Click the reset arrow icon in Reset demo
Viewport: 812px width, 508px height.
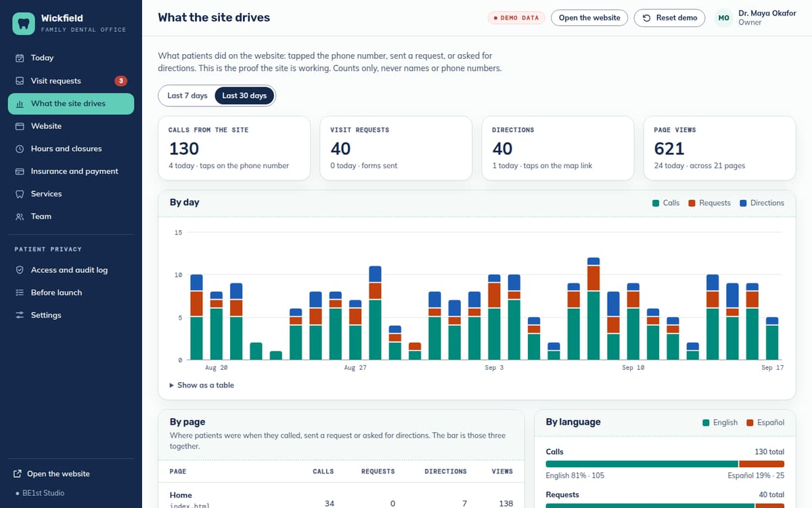coord(647,18)
